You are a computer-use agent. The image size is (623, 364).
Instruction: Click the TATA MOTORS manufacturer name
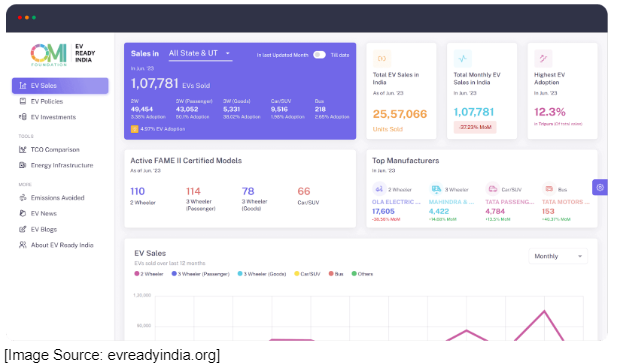(x=566, y=202)
